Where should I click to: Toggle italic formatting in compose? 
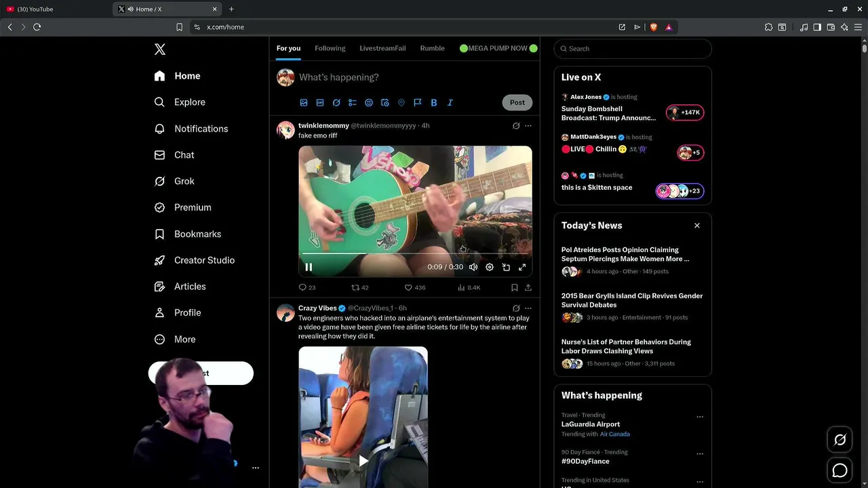pos(450,103)
